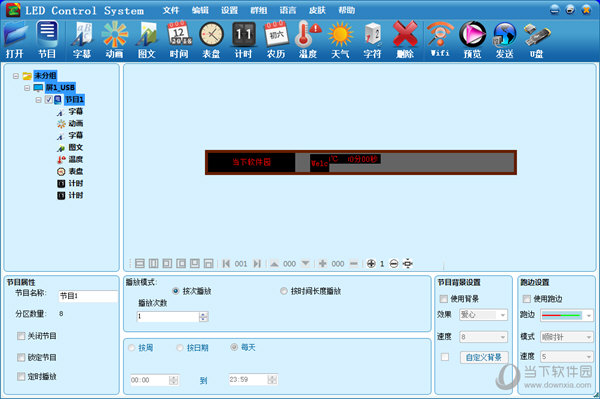This screenshot has height=399, width=600.
Task: Collapse the 节目1 program node
Action: tap(38, 100)
